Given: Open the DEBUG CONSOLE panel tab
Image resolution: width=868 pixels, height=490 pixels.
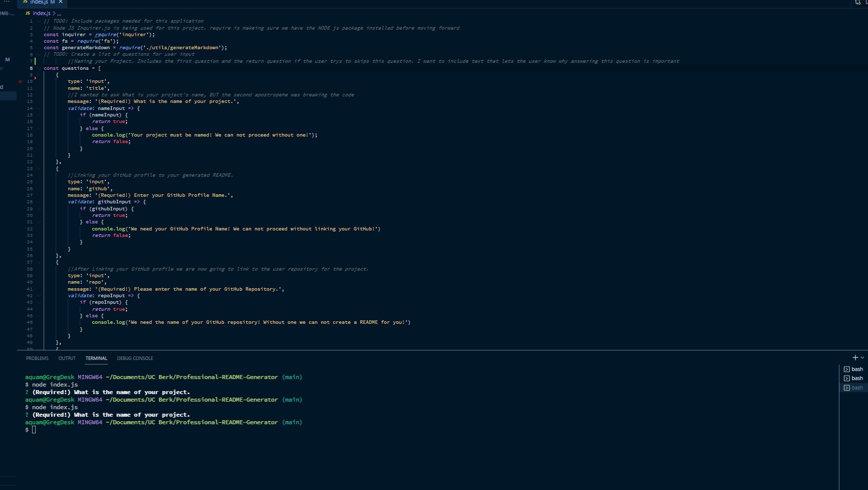Looking at the screenshot, I should click(x=135, y=358).
